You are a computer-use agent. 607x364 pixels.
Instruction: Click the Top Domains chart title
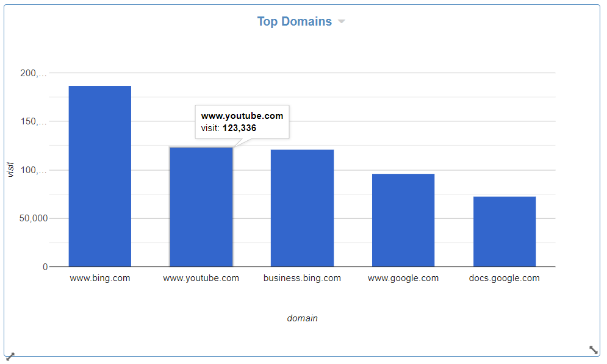(x=295, y=21)
